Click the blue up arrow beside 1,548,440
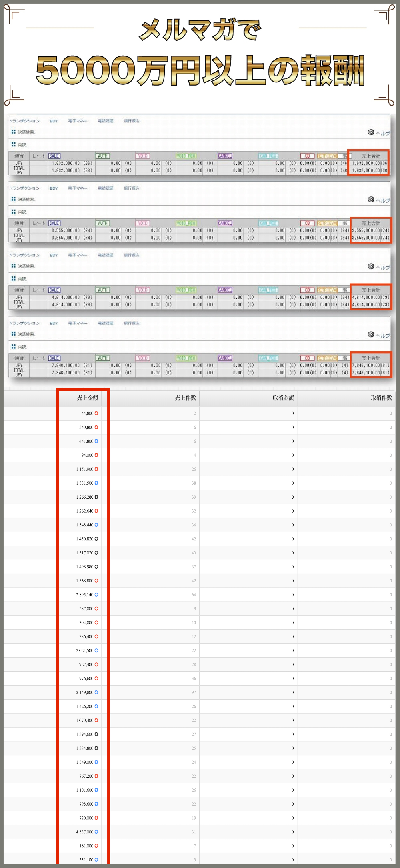 [96, 525]
